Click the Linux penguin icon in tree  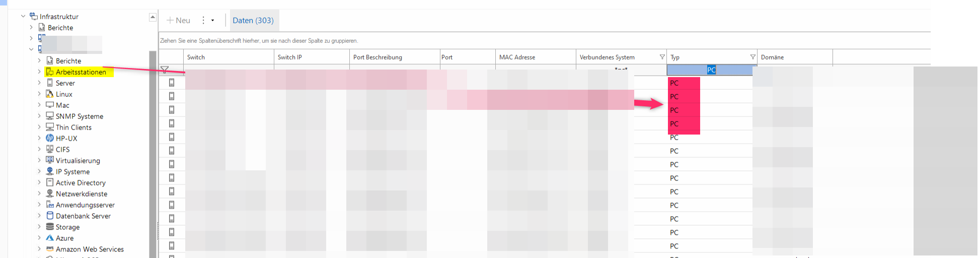(x=49, y=94)
